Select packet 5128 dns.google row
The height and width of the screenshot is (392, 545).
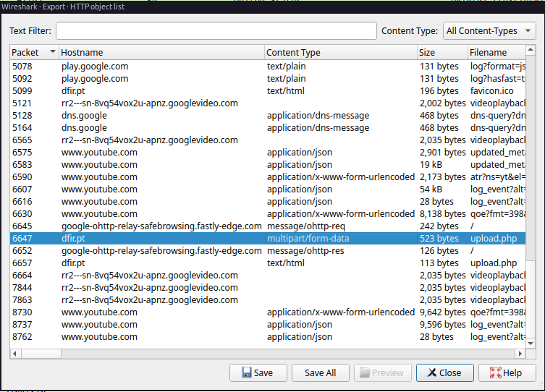(x=268, y=116)
